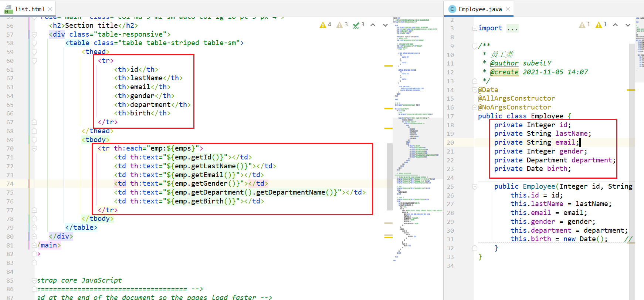This screenshot has width=644, height=300.
Task: Close the list.html editor tab
Action: pos(50,9)
